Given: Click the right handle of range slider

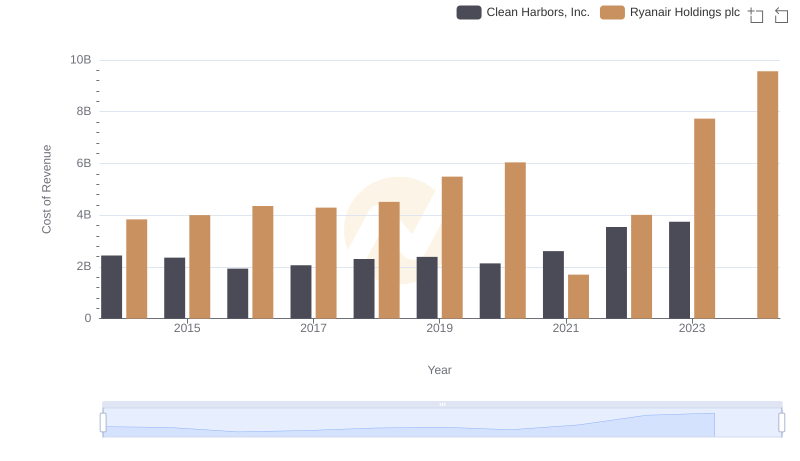Looking at the screenshot, I should [x=781, y=423].
